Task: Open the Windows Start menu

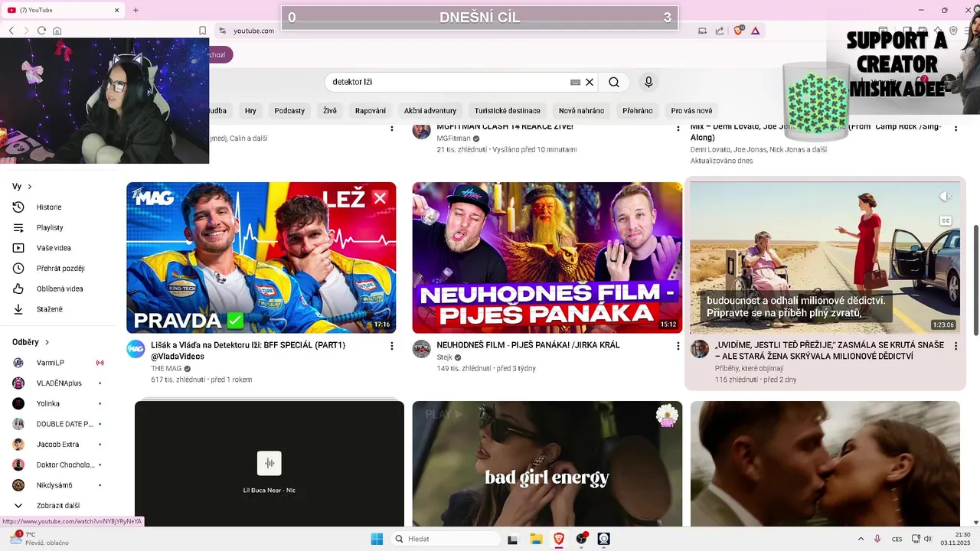Action: [x=377, y=539]
